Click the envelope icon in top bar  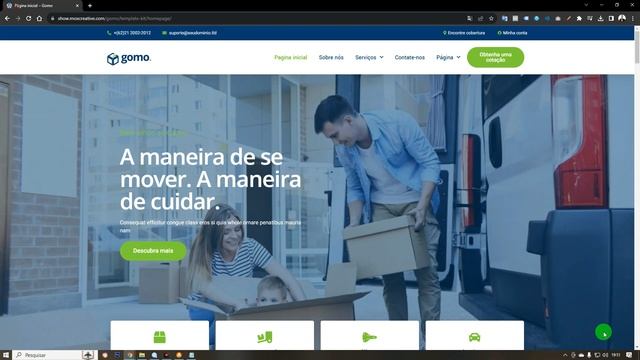[x=164, y=33]
